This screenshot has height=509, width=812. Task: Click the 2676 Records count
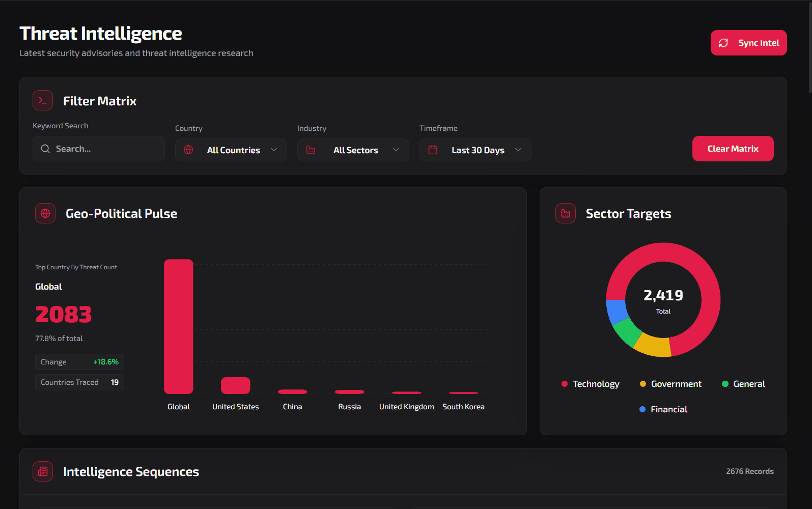[x=750, y=471]
